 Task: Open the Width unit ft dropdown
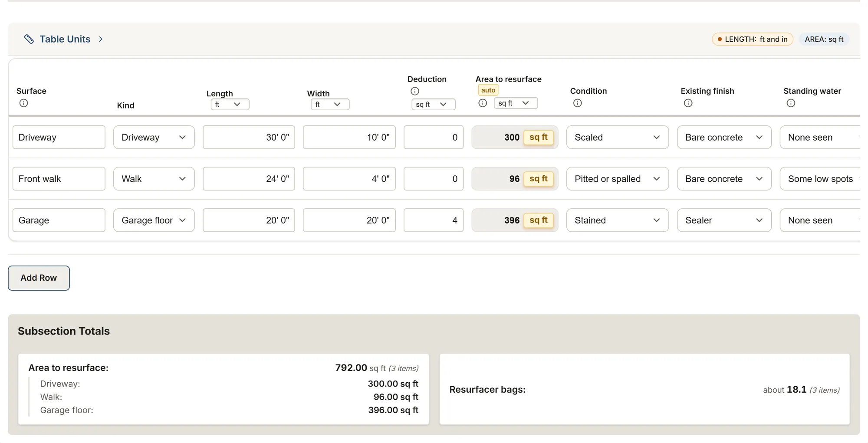click(x=330, y=105)
